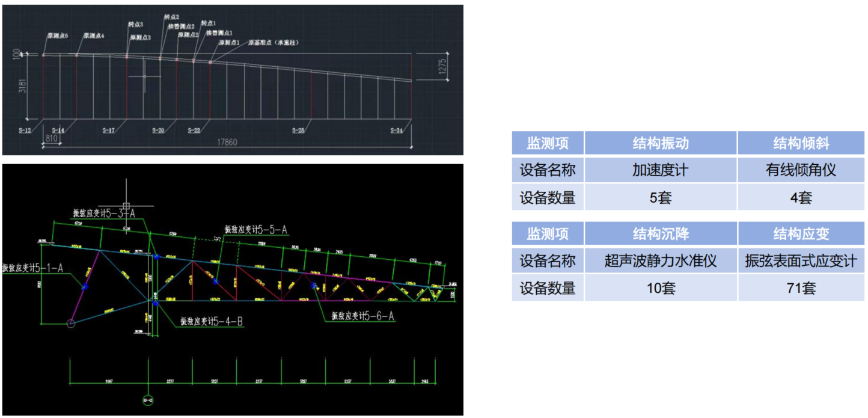Select the 有线倾角仪 table cell
This screenshot has width=868, height=418.
[800, 171]
